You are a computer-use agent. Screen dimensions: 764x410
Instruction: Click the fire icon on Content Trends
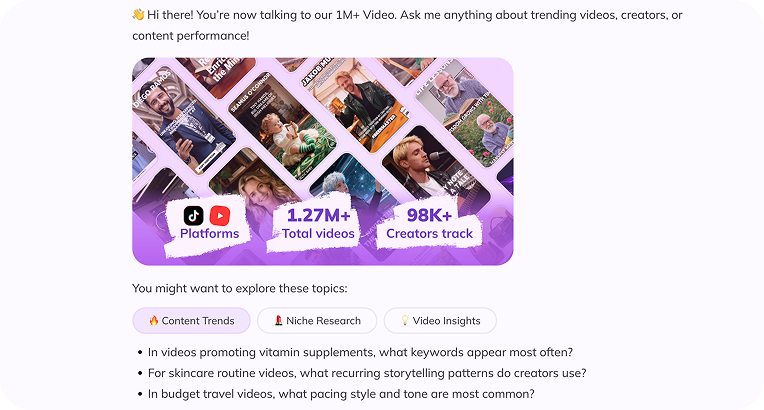pos(154,321)
